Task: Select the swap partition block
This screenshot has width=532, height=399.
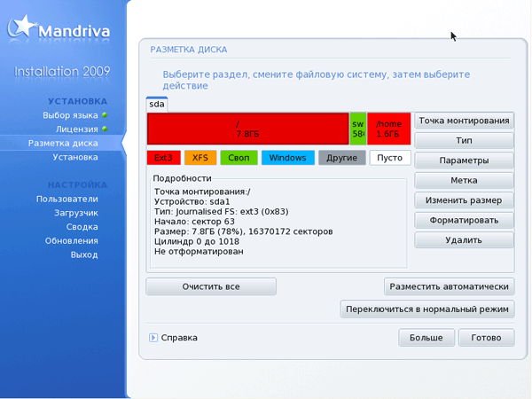Action: point(358,129)
